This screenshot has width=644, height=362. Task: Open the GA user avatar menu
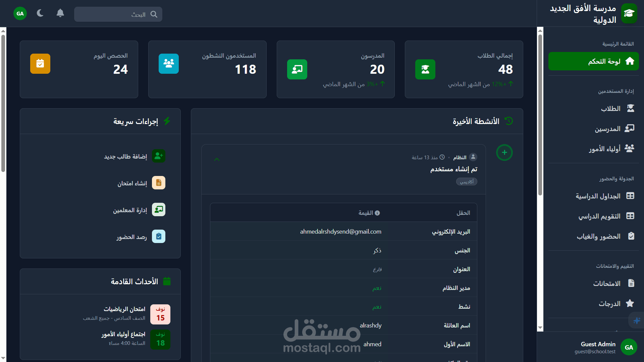pos(20,14)
